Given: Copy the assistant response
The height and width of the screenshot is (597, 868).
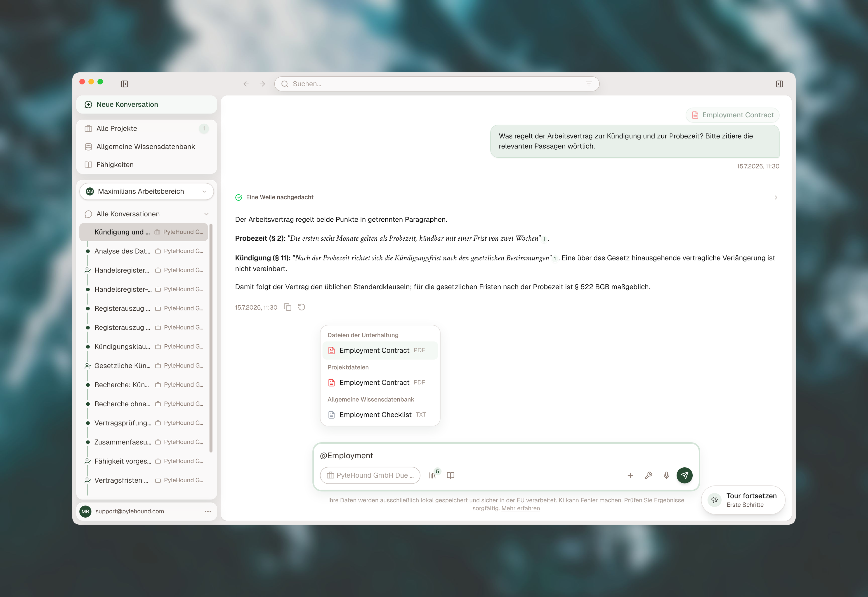Looking at the screenshot, I should (x=288, y=307).
